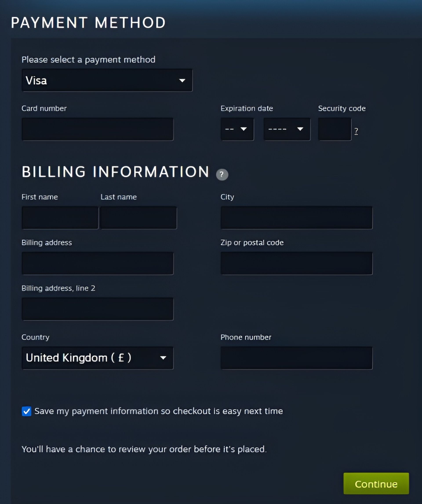Focus the Phone number input
The height and width of the screenshot is (504, 422).
(296, 358)
